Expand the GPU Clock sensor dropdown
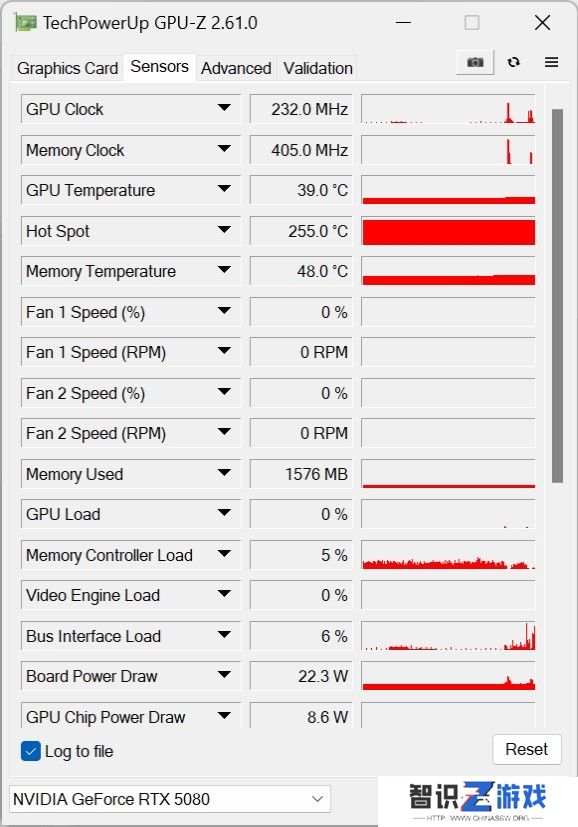 coord(224,108)
